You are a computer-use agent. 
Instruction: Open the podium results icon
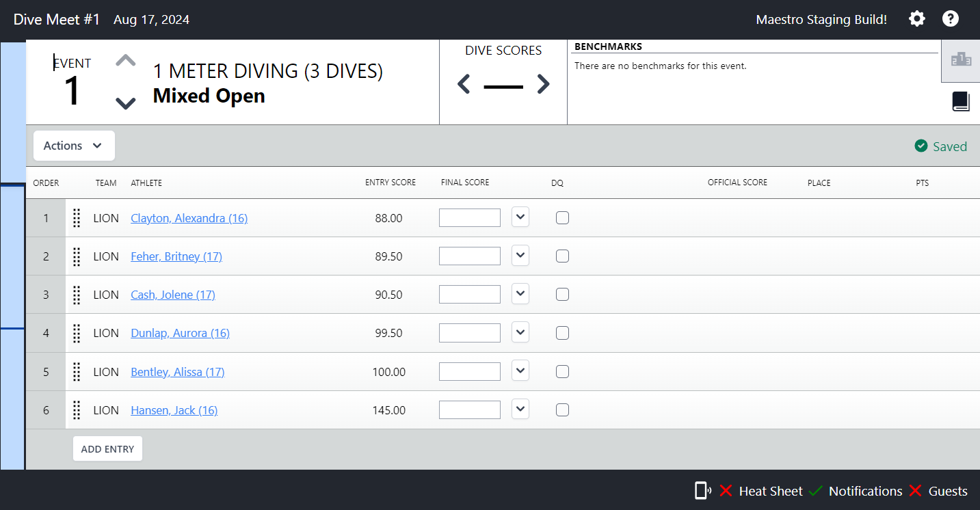point(960,60)
